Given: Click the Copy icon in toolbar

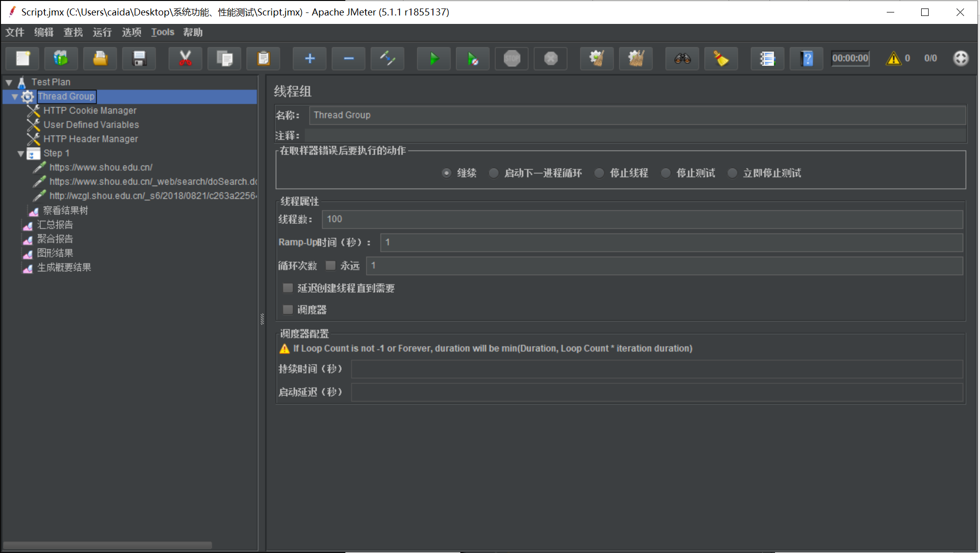Looking at the screenshot, I should [x=224, y=59].
